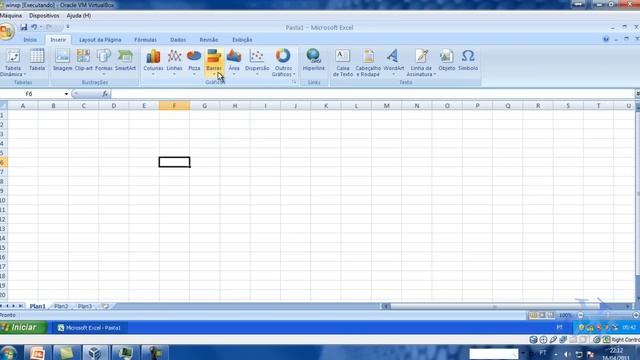Insert an Imagem from file
Screen dimensions: 640x360
(x=62, y=60)
